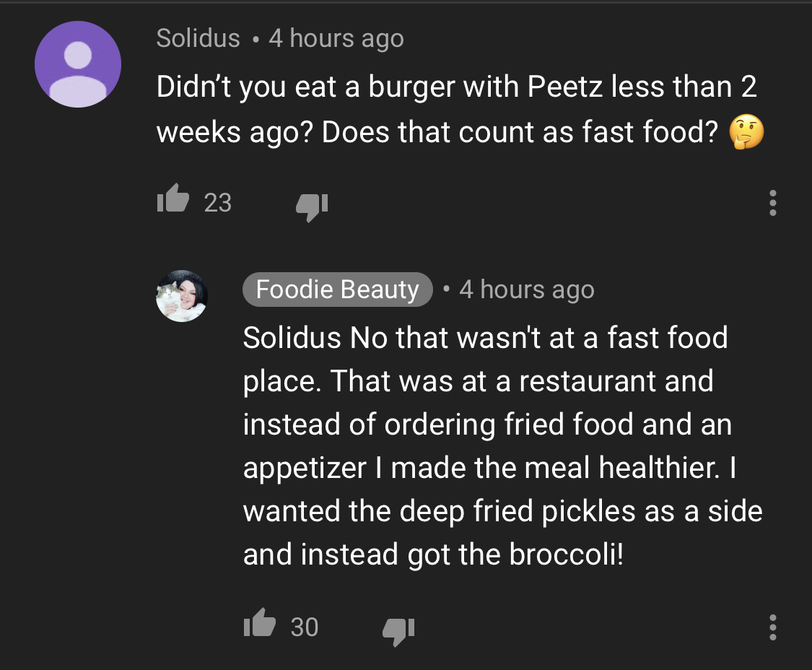Image resolution: width=812 pixels, height=670 pixels.
Task: Open Solidus's purple default avatar
Action: click(78, 64)
